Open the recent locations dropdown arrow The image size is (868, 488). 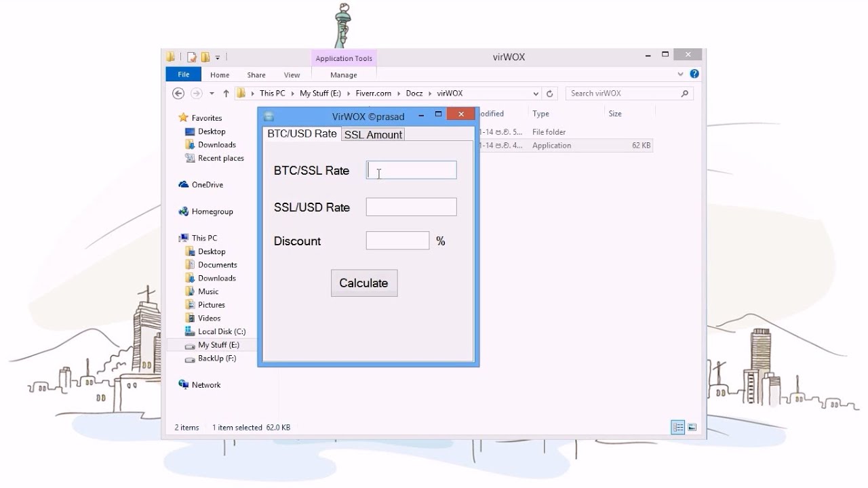(x=212, y=94)
